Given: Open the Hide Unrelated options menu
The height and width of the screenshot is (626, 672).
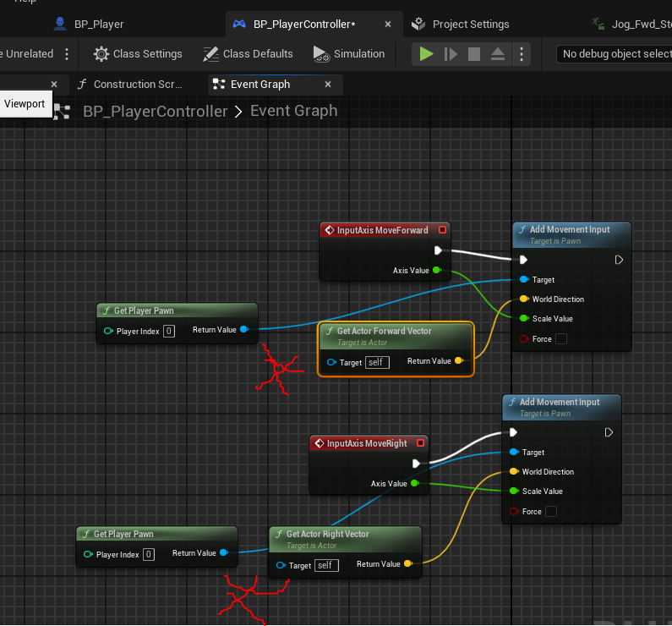Looking at the screenshot, I should coord(67,54).
